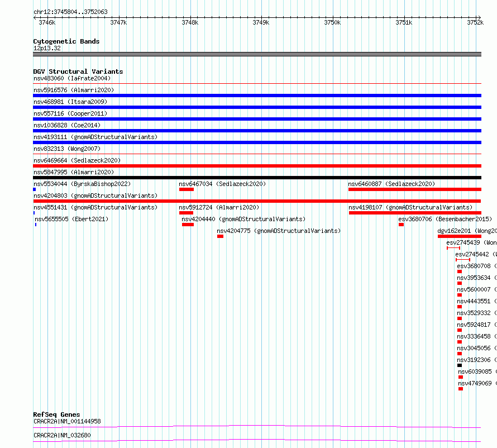Open the nsv468981 (Itsara2009) variant label
The height and width of the screenshot is (448, 497).
[70, 102]
